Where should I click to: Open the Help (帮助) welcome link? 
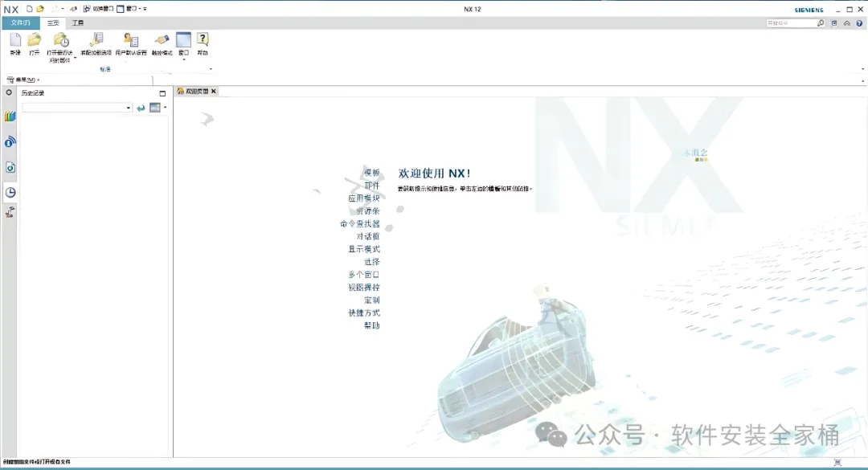click(x=372, y=325)
